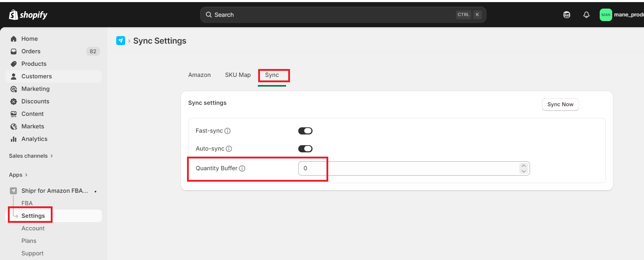This screenshot has width=644, height=260.
Task: Turn off the Auto-sync toggle
Action: pyautogui.click(x=305, y=149)
